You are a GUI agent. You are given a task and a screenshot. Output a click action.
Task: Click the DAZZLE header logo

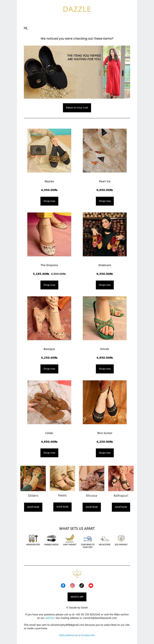(77, 9)
